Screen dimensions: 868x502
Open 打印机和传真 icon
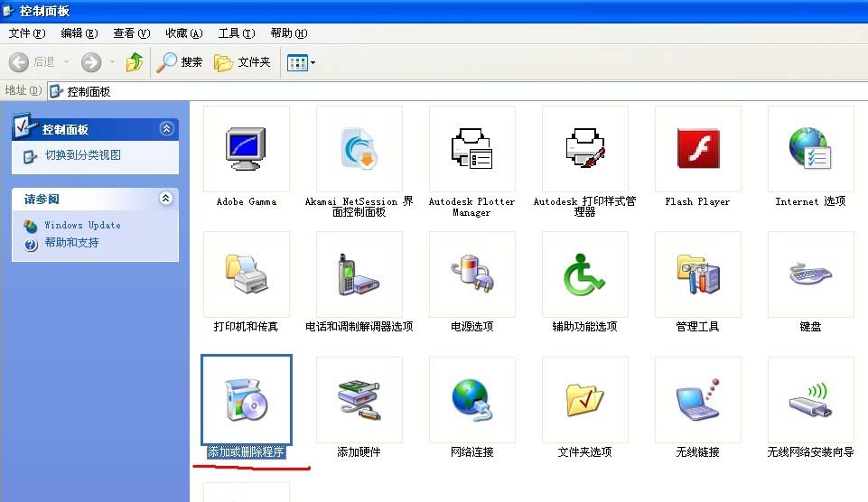pos(247,274)
